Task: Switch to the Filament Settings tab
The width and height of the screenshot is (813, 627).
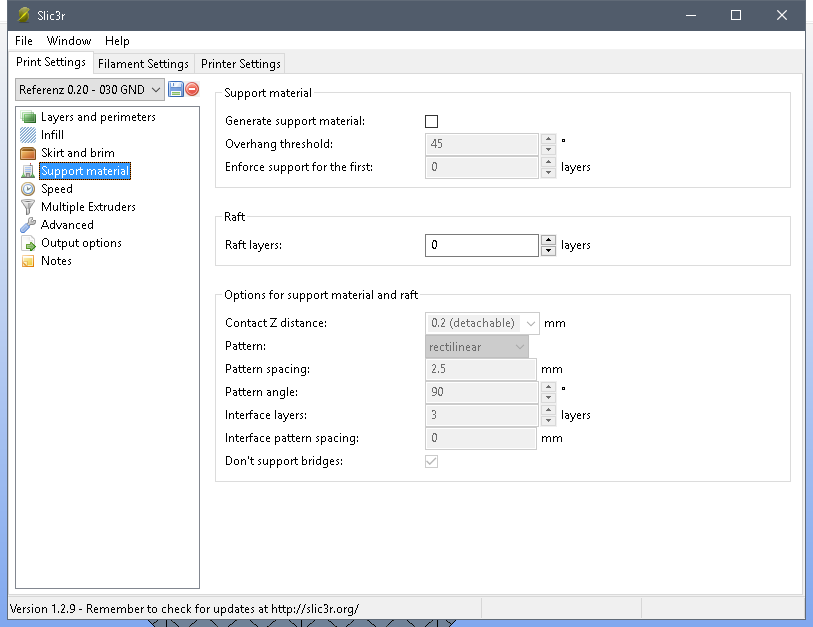Action: coord(143,64)
